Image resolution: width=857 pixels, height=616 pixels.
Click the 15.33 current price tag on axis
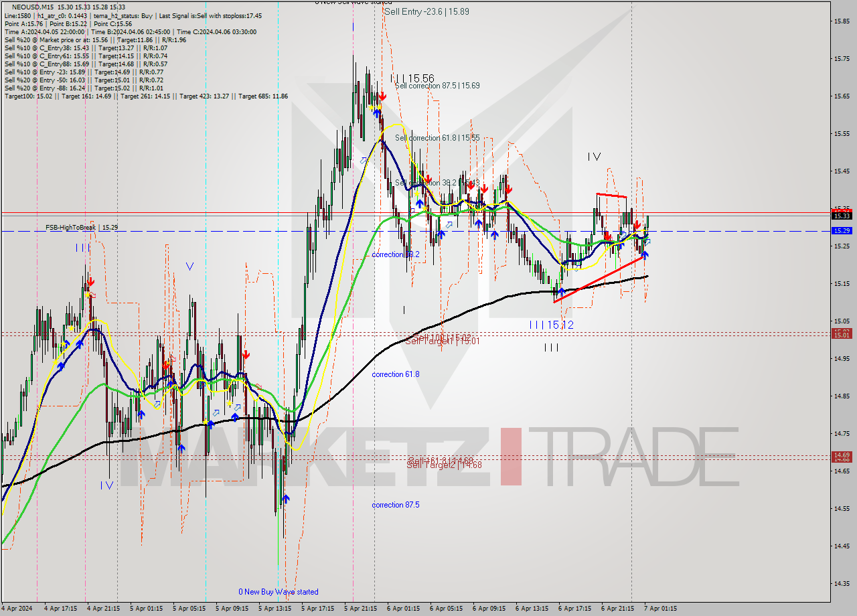[842, 216]
